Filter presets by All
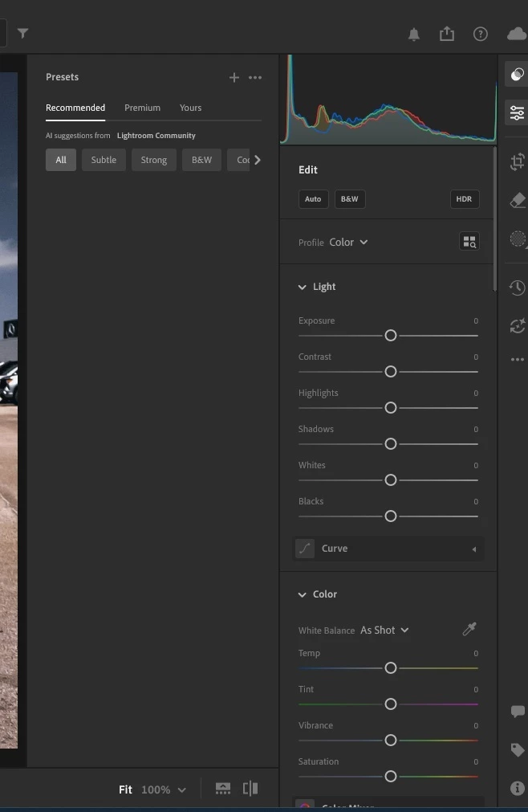The width and height of the screenshot is (528, 812). [60, 160]
